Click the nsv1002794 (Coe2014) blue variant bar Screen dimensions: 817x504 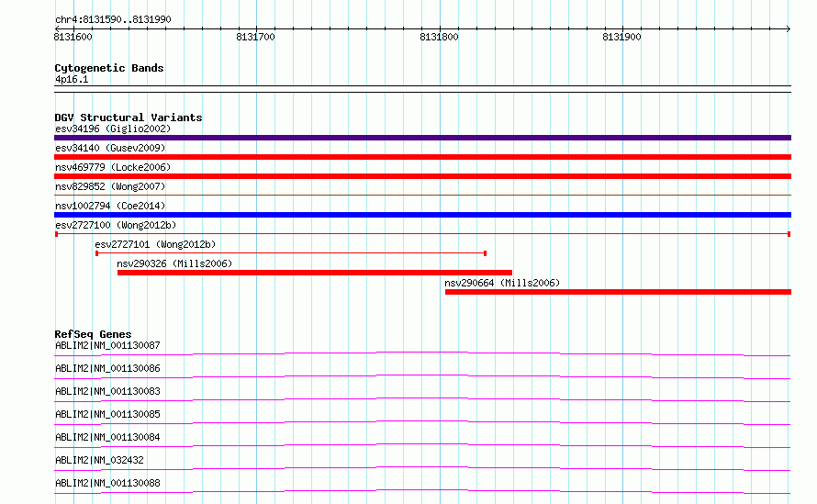(x=422, y=215)
